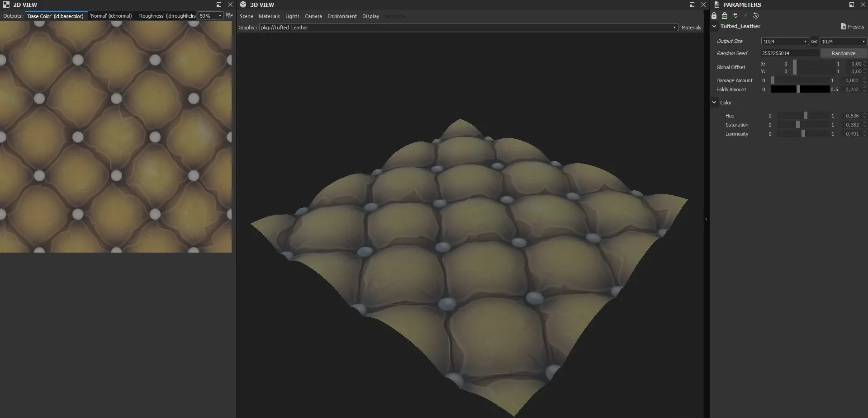Adjust the Saturation slider
868x418 pixels.
[x=803, y=125]
